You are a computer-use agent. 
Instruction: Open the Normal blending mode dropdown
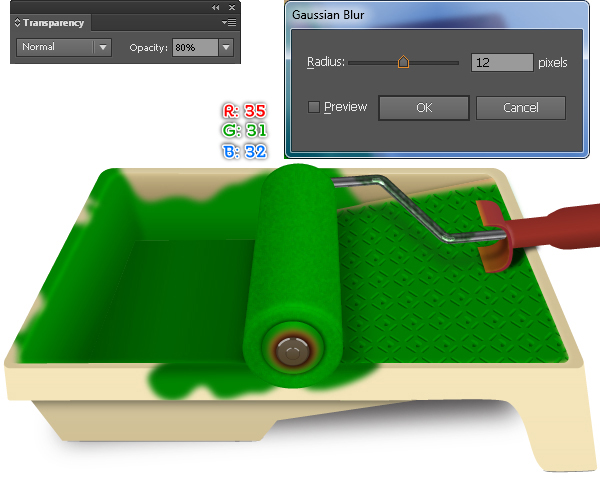(x=64, y=47)
